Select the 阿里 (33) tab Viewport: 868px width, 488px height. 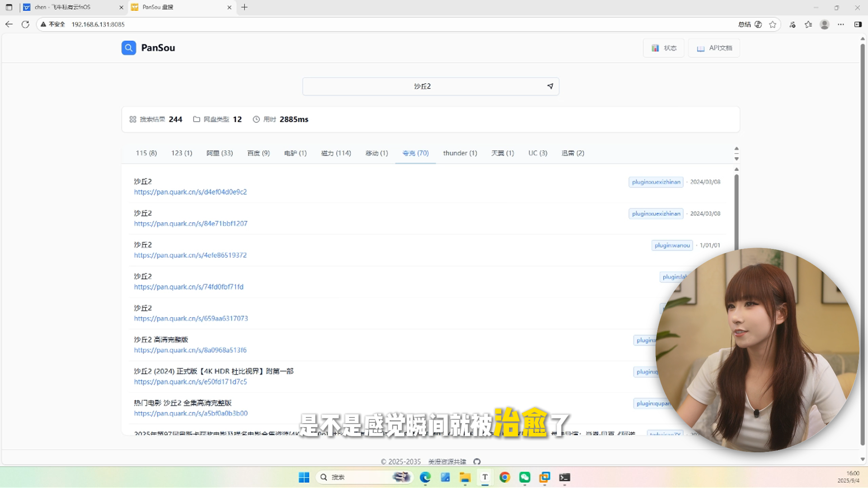pos(220,153)
